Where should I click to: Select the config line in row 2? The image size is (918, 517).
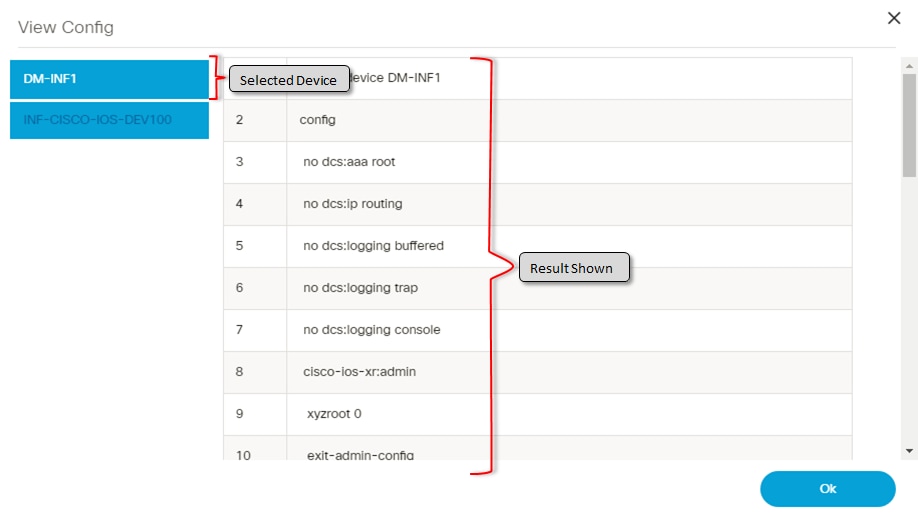(319, 120)
